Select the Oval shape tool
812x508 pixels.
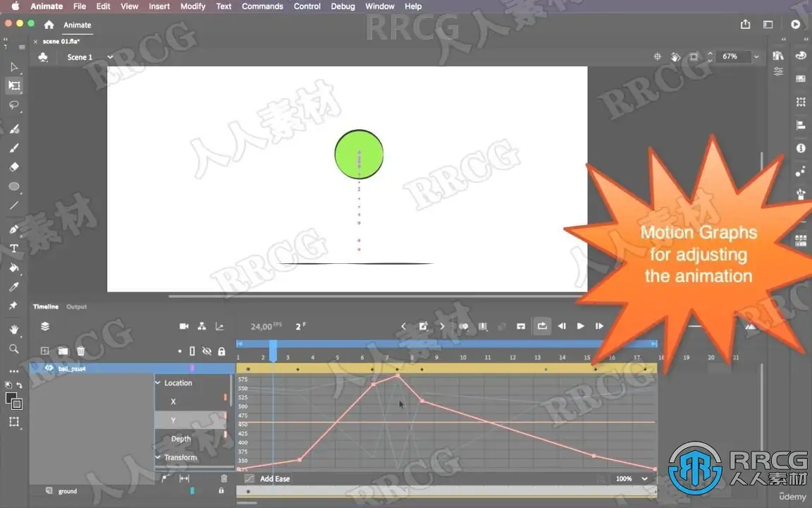14,186
